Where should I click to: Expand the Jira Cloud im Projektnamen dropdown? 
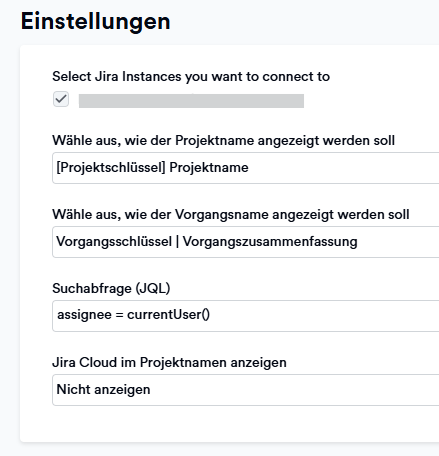[246, 390]
